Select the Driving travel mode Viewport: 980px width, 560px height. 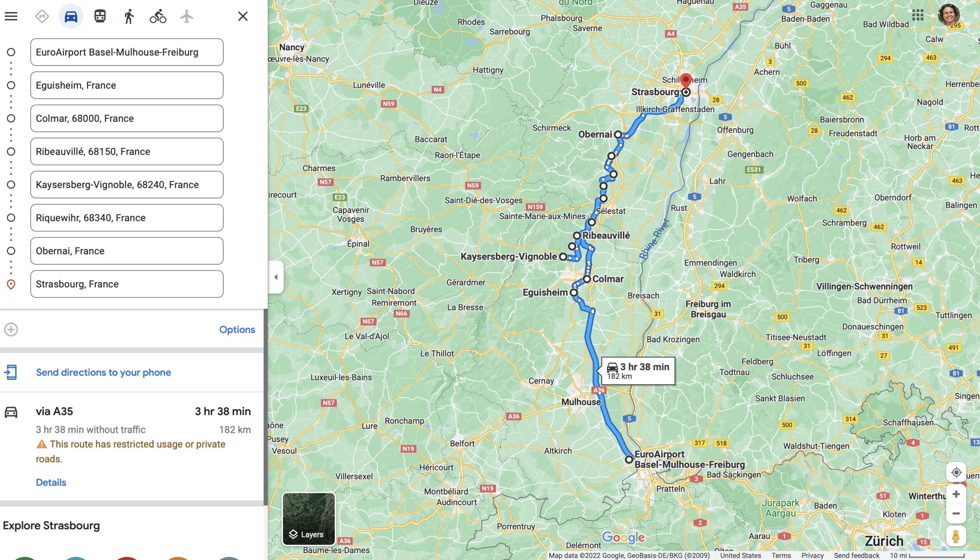(71, 16)
